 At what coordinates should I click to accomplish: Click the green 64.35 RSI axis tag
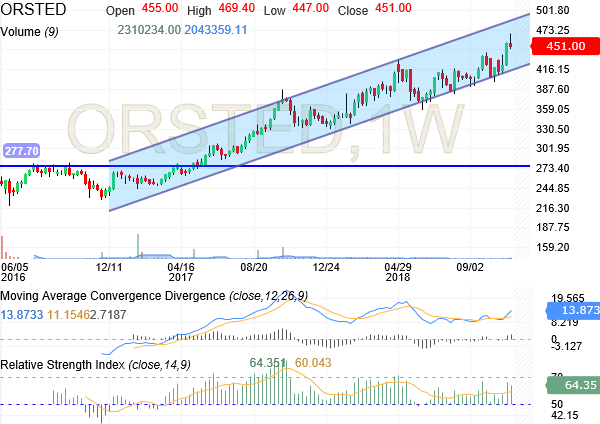coord(573,385)
